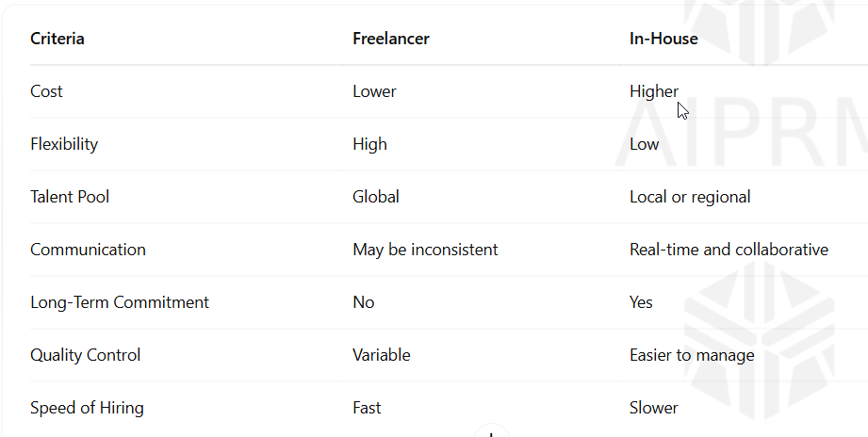868x437 pixels.
Task: Click the In-House column header
Action: pyautogui.click(x=663, y=39)
